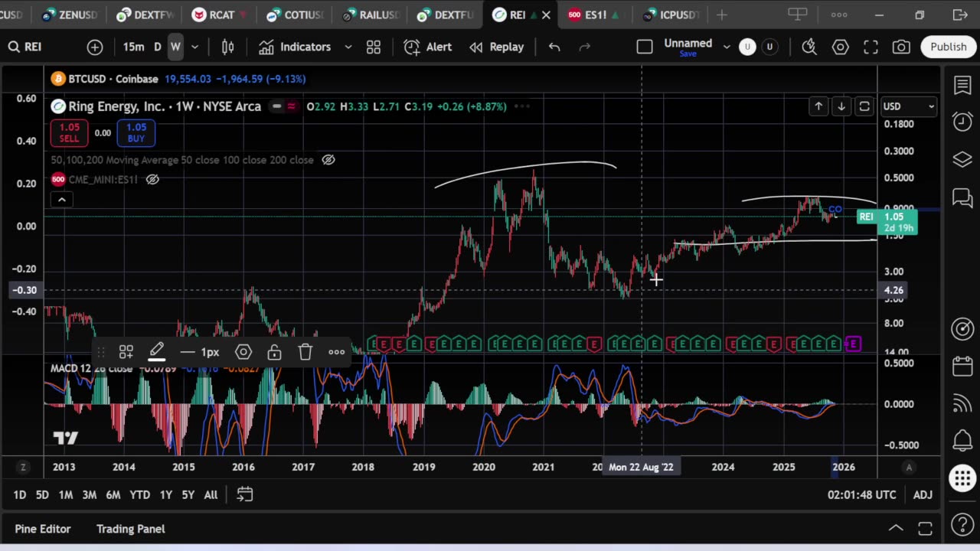Image resolution: width=980 pixels, height=551 pixels.
Task: Select the 3M date range
Action: pyautogui.click(x=89, y=495)
